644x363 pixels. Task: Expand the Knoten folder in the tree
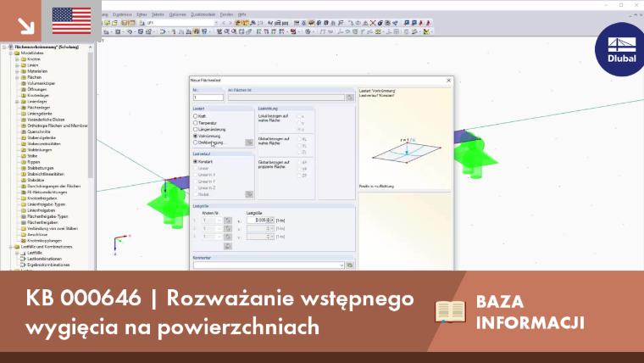[x=17, y=59]
